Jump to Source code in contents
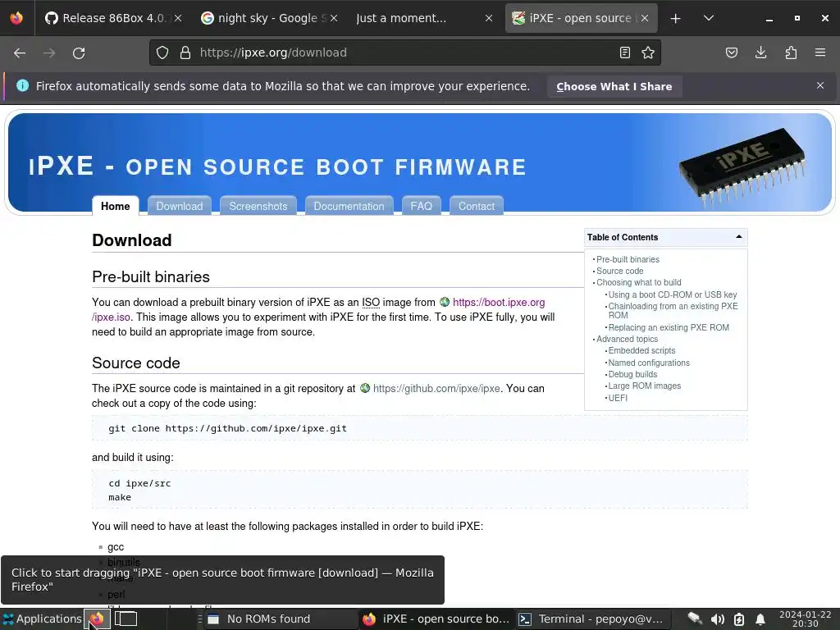Viewport: 840px width, 630px height. coord(620,271)
